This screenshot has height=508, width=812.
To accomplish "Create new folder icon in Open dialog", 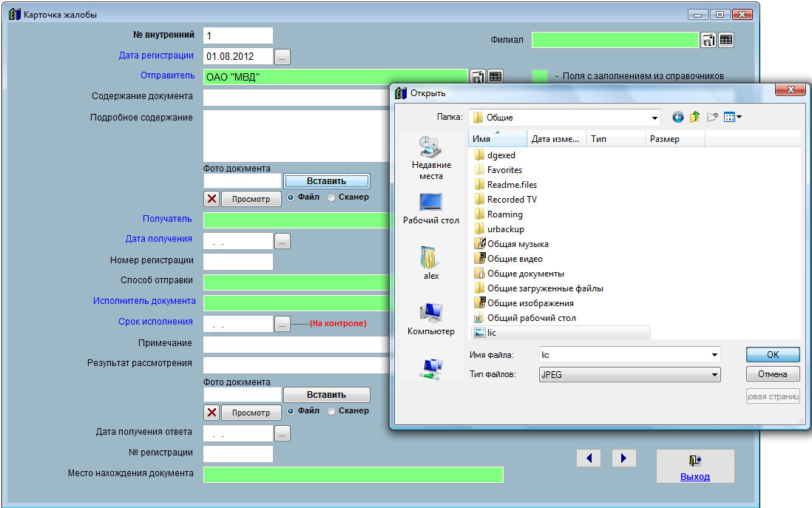I will (x=712, y=117).
